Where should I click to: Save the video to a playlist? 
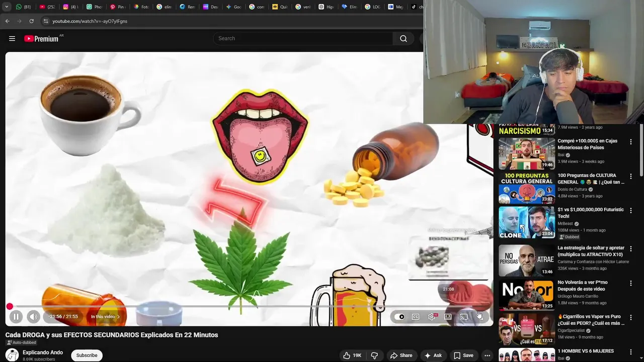point(463,355)
